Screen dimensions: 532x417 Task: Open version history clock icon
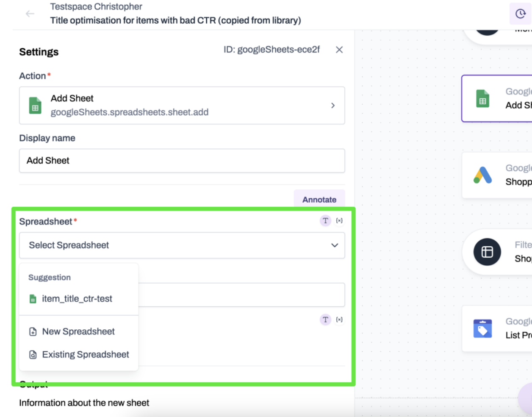(521, 14)
